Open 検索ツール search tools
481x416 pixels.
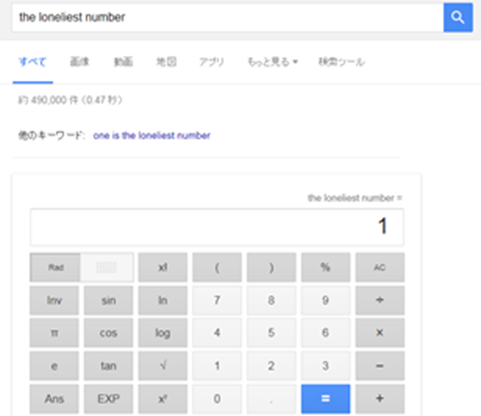pyautogui.click(x=341, y=62)
